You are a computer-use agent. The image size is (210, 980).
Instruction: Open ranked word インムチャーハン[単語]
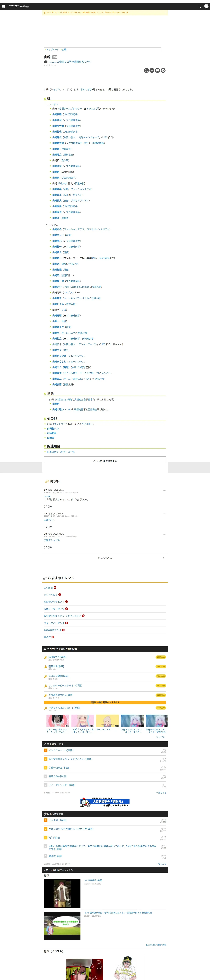61,750
